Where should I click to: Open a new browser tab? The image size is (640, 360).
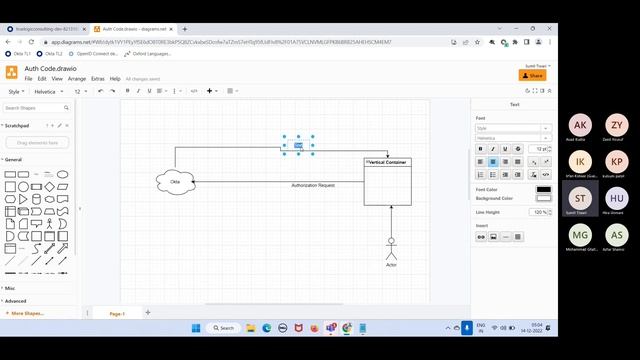coord(184,29)
